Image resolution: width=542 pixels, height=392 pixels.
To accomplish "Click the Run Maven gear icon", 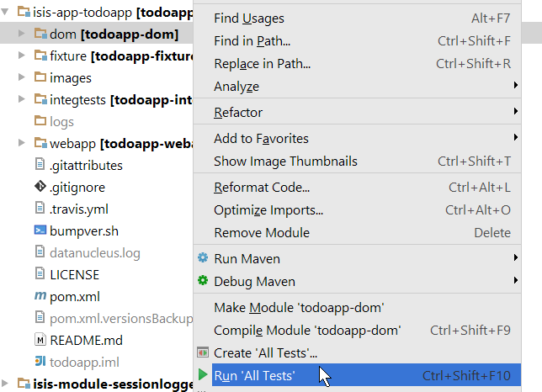I will click(x=203, y=258).
